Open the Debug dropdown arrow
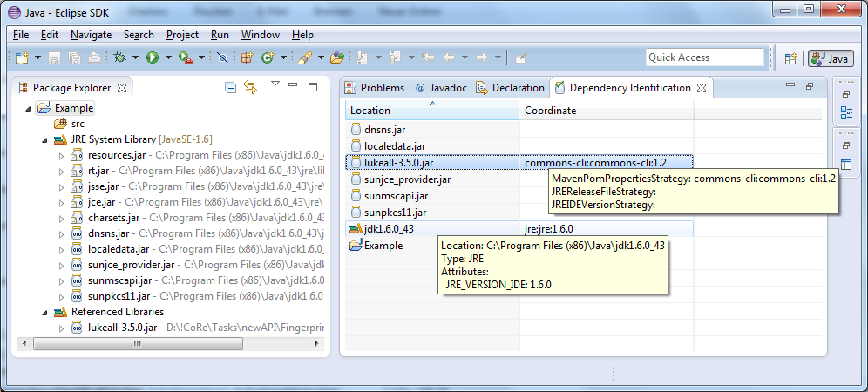The height and width of the screenshot is (392, 868). pyautogui.click(x=135, y=57)
